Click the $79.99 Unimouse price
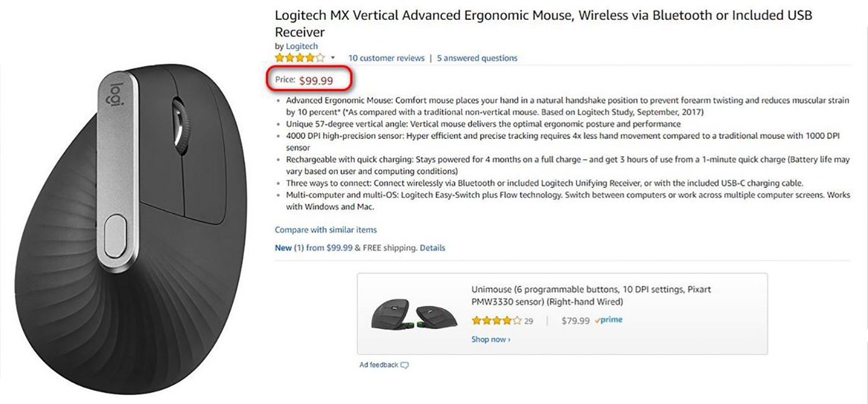Viewport: 868px width, 404px height. pyautogui.click(x=575, y=321)
